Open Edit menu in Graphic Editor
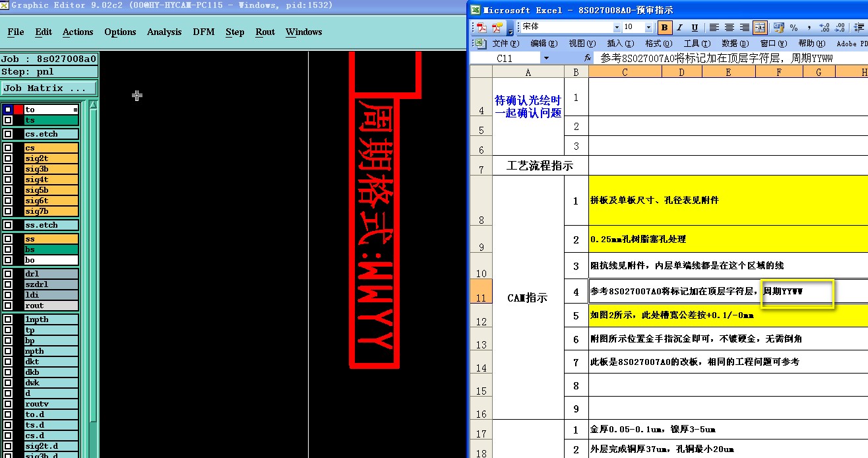868x458 pixels. 44,32
